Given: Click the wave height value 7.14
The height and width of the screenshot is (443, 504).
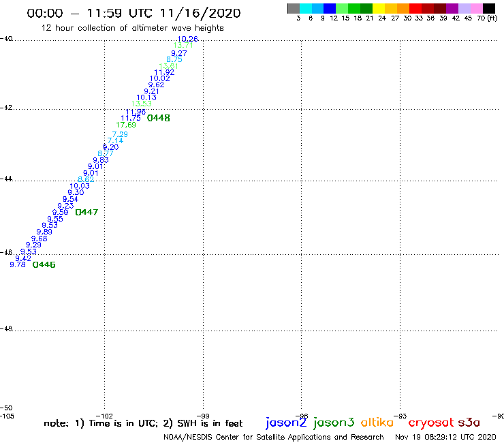Looking at the screenshot, I should [115, 140].
